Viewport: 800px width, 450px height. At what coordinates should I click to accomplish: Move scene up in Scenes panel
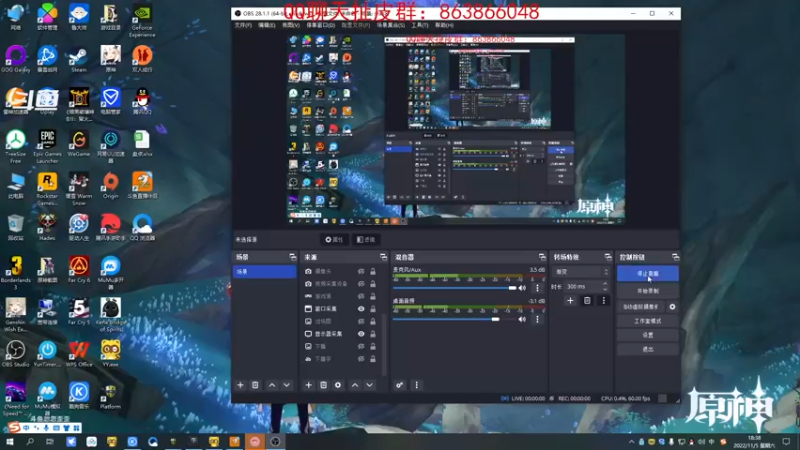pos(272,385)
